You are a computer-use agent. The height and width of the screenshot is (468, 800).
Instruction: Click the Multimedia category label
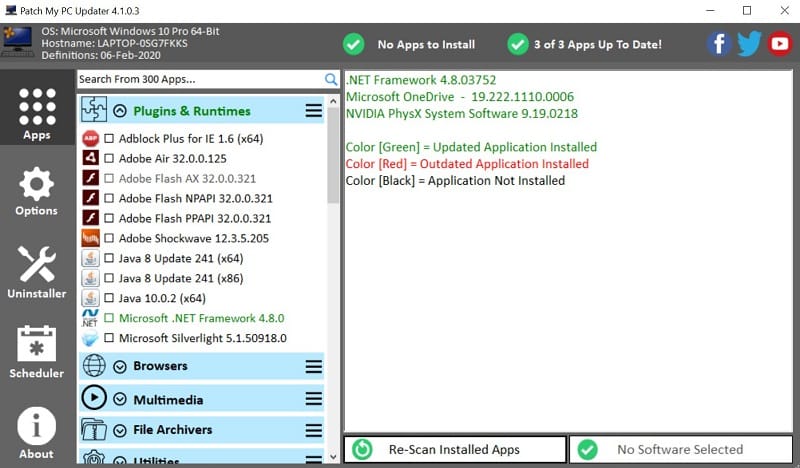168,400
